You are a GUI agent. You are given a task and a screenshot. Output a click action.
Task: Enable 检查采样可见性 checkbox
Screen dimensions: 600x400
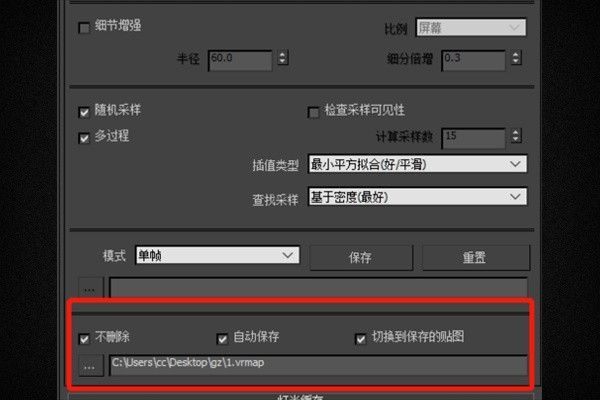tap(313, 112)
